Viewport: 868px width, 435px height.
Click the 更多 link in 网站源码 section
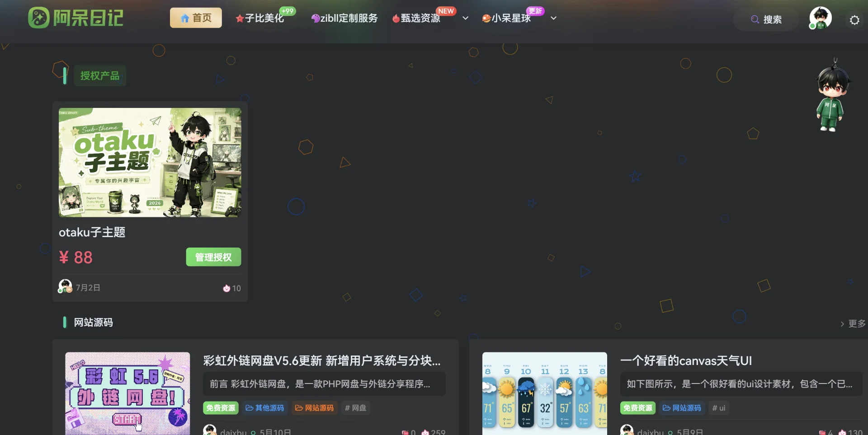coord(853,323)
